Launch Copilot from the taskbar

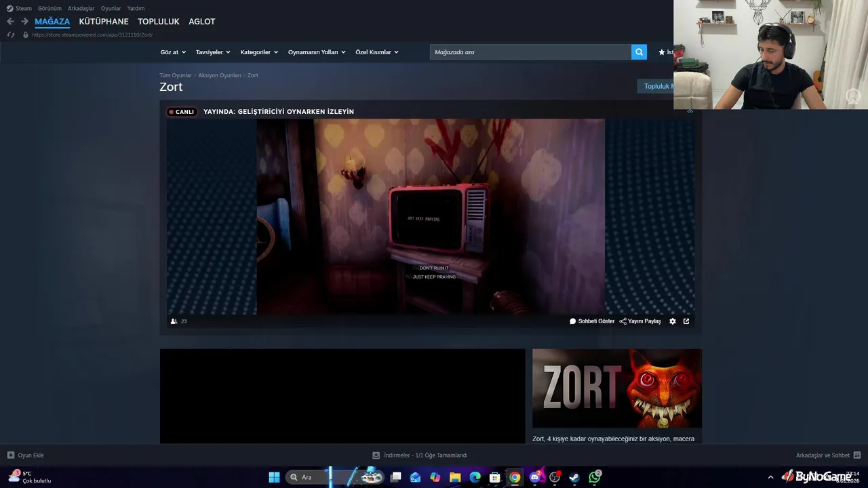(435, 477)
